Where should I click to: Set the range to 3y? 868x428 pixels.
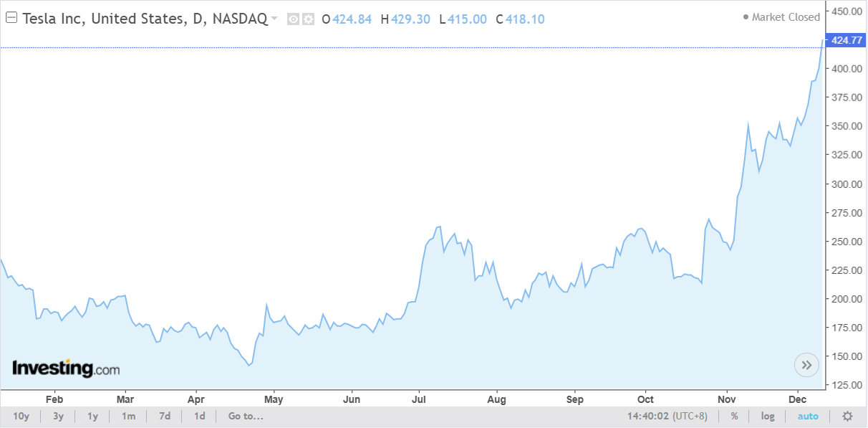(58, 416)
